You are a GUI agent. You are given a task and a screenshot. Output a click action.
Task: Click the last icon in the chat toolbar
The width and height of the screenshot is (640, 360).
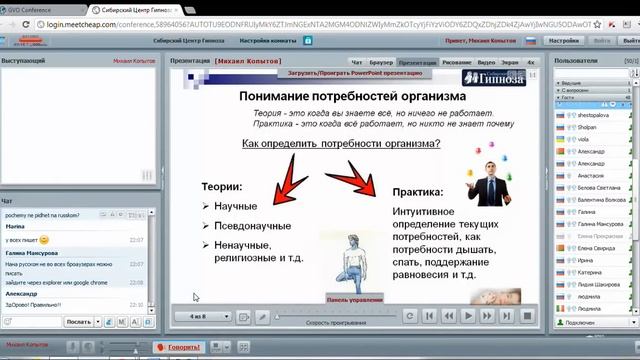coord(149,322)
